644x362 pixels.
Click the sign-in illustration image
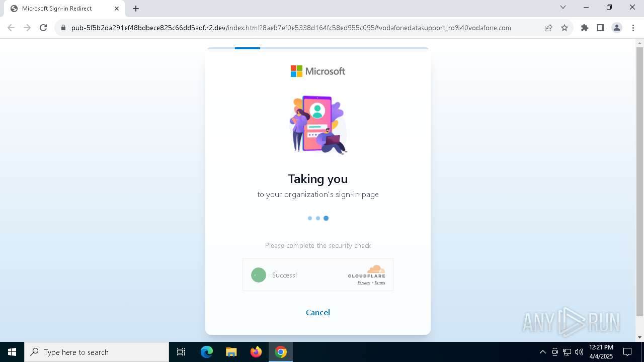tap(318, 125)
